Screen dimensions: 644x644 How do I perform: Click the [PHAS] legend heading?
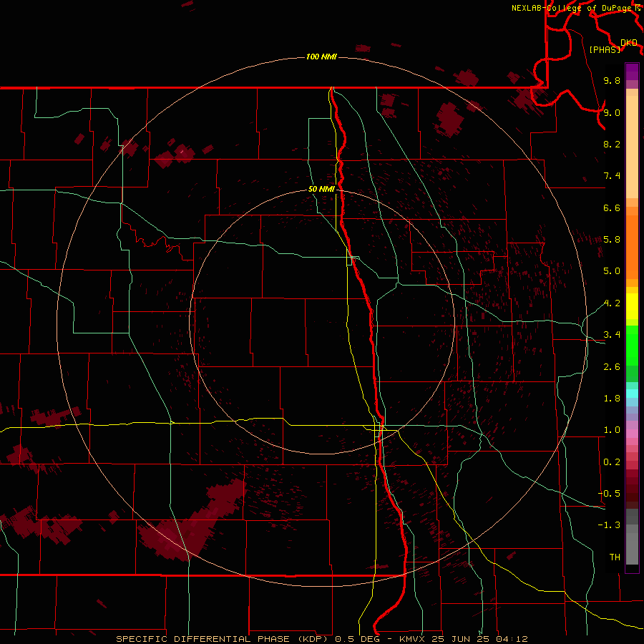click(605, 49)
